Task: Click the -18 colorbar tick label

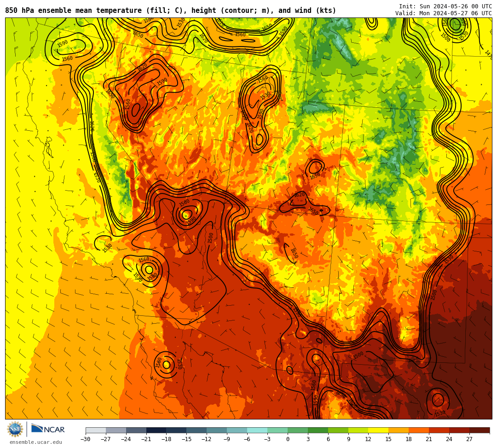Action: click(x=167, y=439)
